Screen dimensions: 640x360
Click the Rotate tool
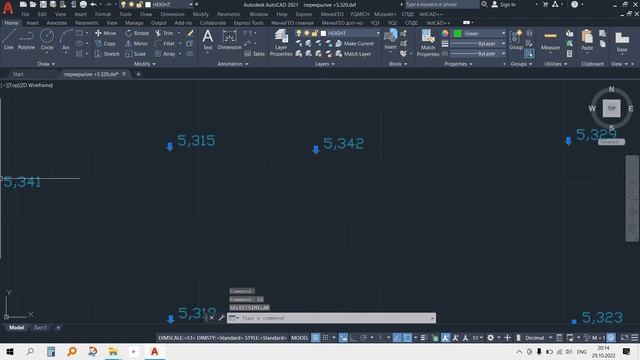(x=137, y=33)
